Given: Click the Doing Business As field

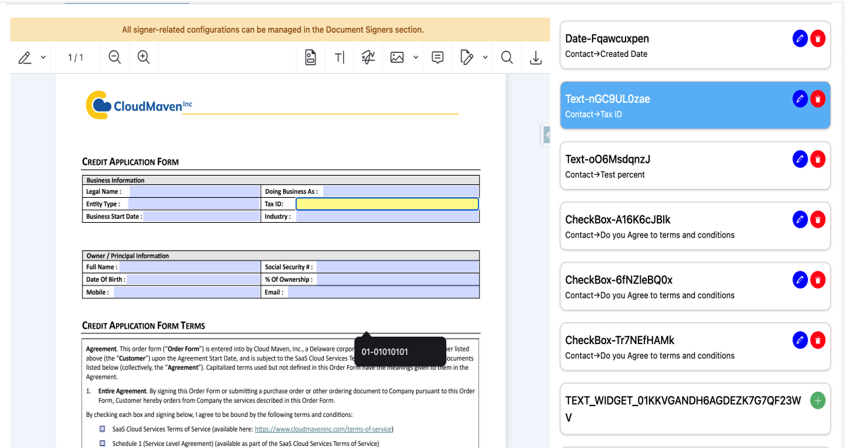Looking at the screenshot, I should pyautogui.click(x=400, y=191).
